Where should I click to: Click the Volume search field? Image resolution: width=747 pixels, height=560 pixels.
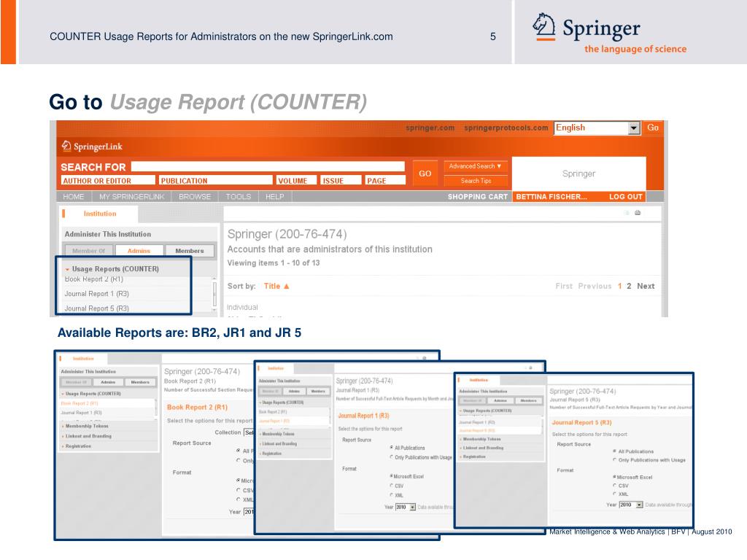click(296, 181)
